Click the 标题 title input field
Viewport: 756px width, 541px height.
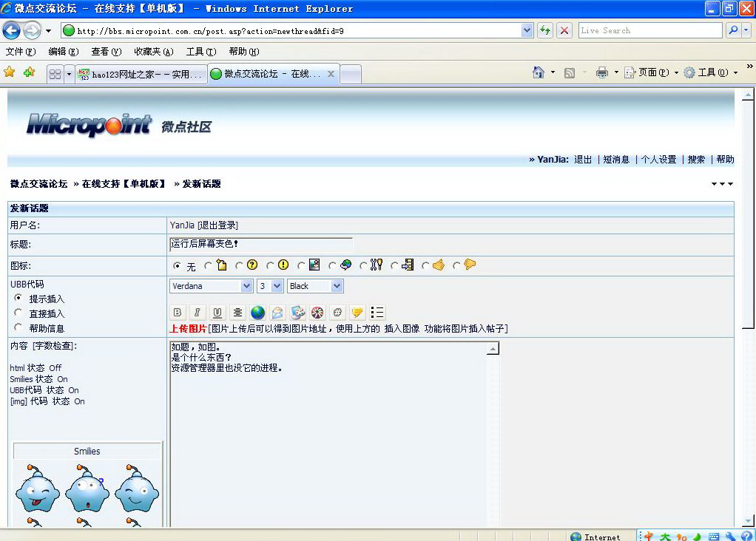[260, 245]
